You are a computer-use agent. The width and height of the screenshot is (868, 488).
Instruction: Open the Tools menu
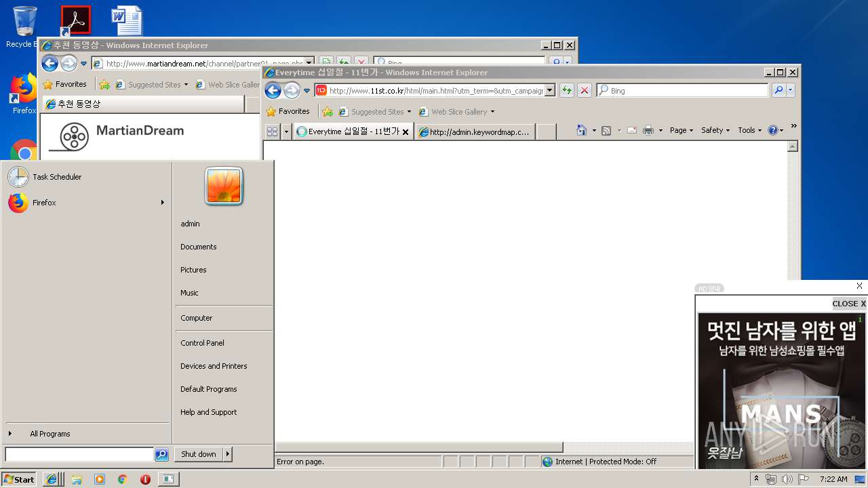coord(749,130)
